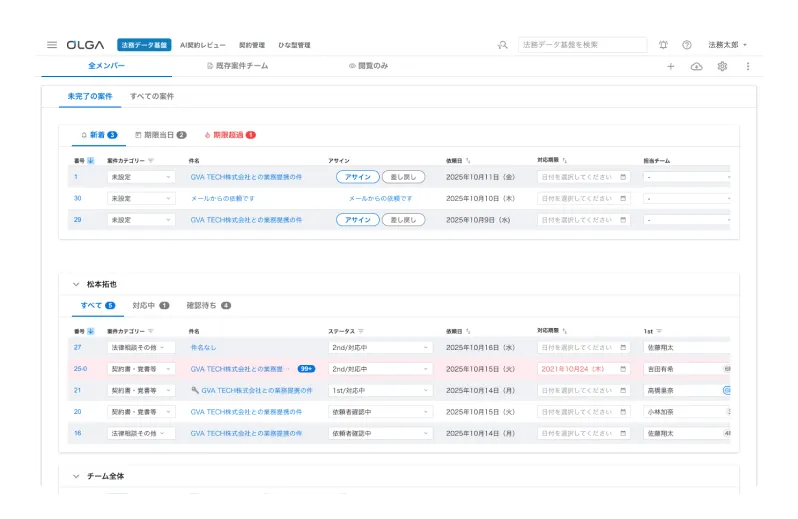The image size is (798, 519).
Task: Open the notifications bell
Action: (x=663, y=45)
